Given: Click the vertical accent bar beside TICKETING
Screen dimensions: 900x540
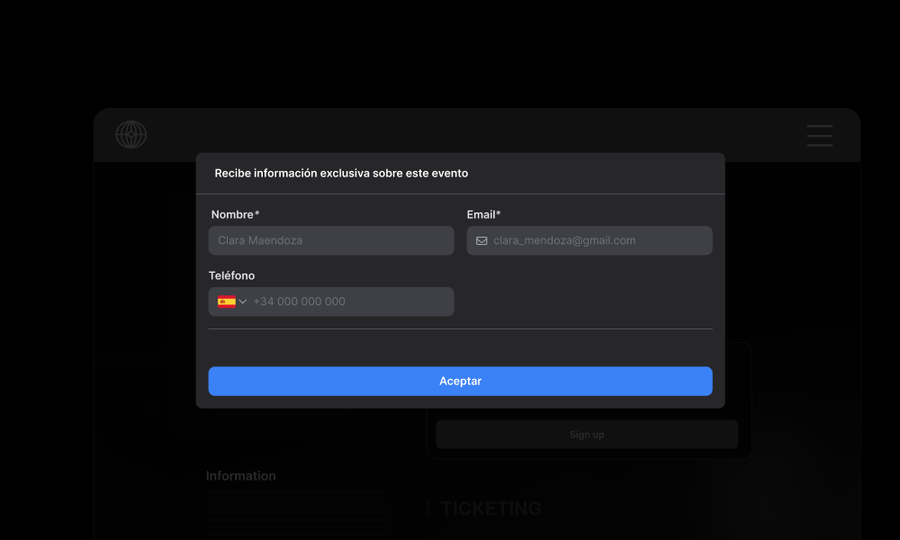Looking at the screenshot, I should click(x=428, y=508).
